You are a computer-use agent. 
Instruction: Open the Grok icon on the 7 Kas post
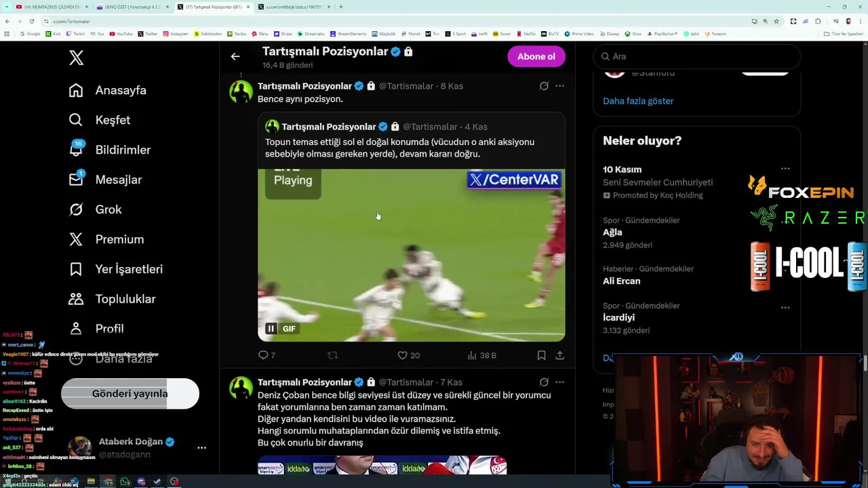point(544,382)
